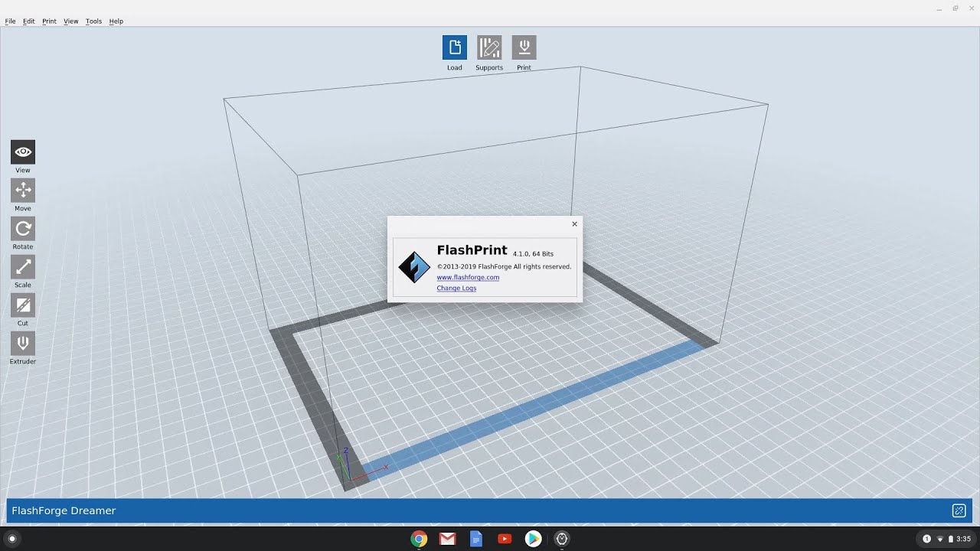Image resolution: width=980 pixels, height=551 pixels.
Task: Select the Move tool
Action: [23, 191]
